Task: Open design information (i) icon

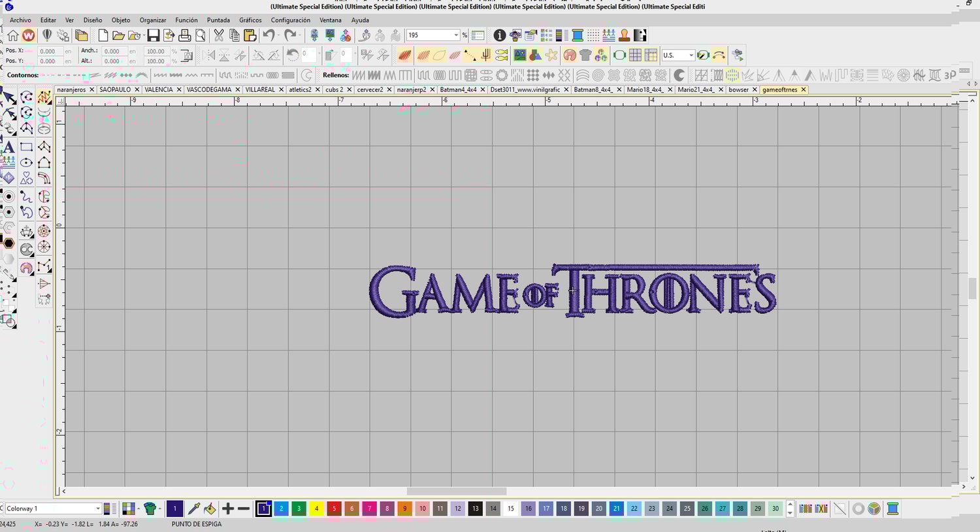Action: click(x=500, y=35)
